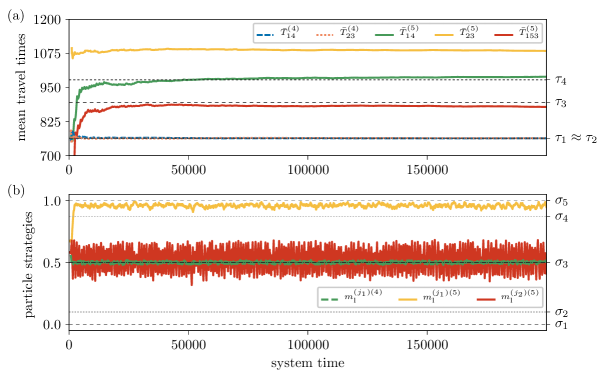Viewport: 612px width, 385px height.
Task: Click the orange dotted T23(4) legend entry
Action: point(337,33)
